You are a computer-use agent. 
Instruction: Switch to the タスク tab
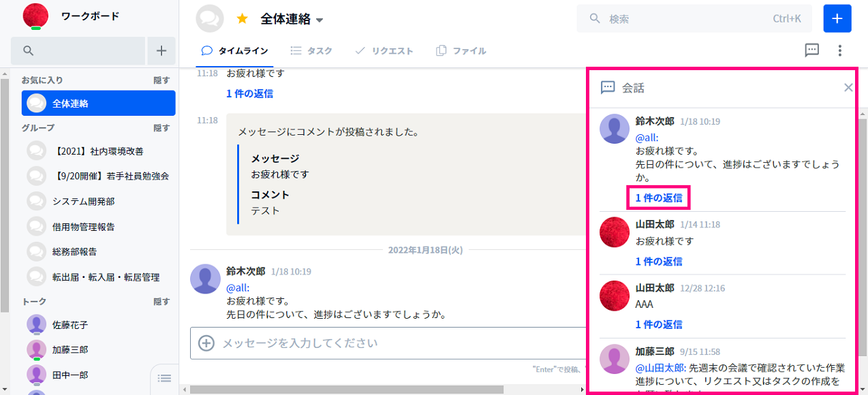point(311,51)
